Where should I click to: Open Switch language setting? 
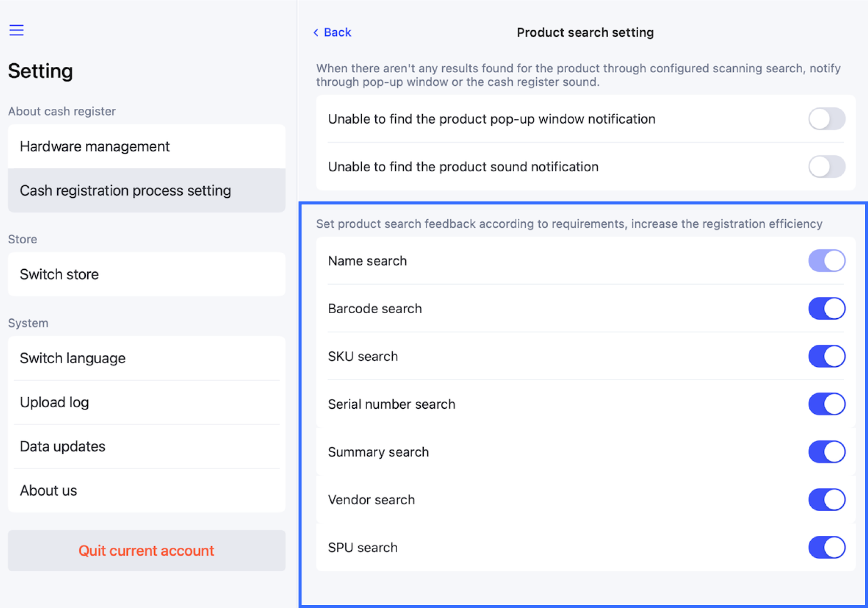(x=146, y=358)
